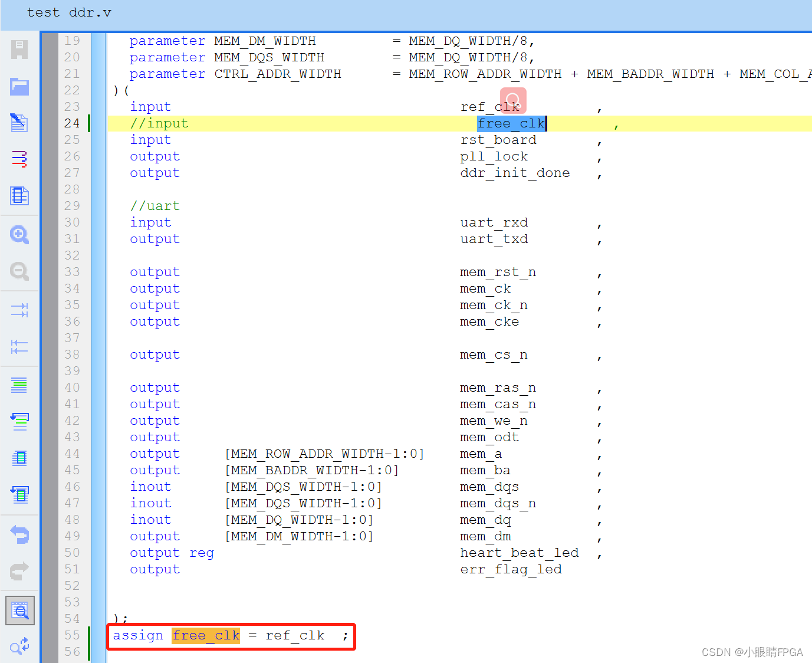Click the reg keyword on line 50
Image resolution: width=812 pixels, height=663 pixels.
202,553
